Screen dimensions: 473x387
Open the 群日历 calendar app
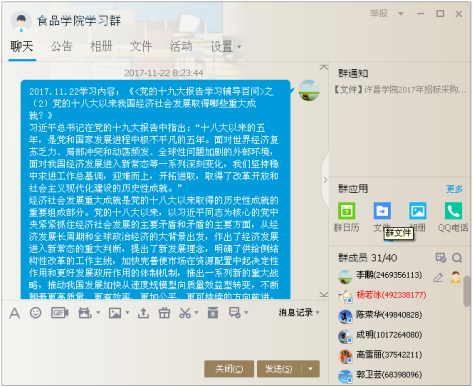pyautogui.click(x=346, y=211)
